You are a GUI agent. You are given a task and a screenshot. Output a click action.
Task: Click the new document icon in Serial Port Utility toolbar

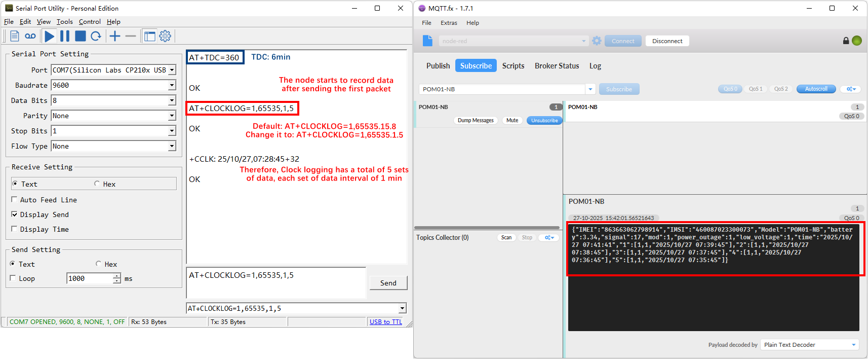click(15, 36)
